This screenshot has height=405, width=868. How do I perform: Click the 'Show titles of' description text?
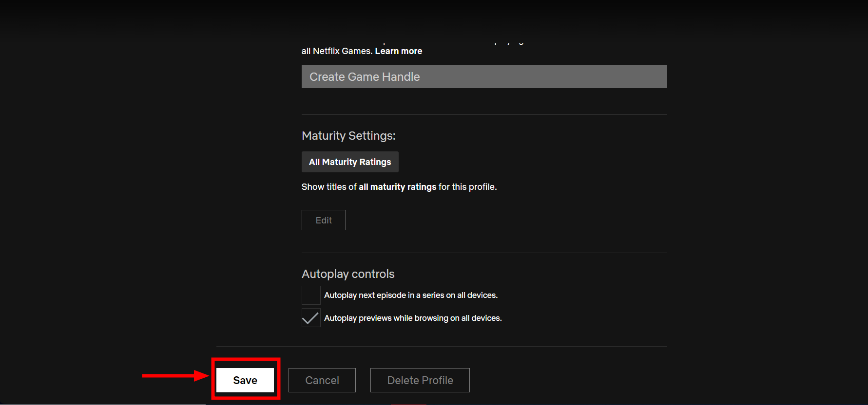pos(329,187)
